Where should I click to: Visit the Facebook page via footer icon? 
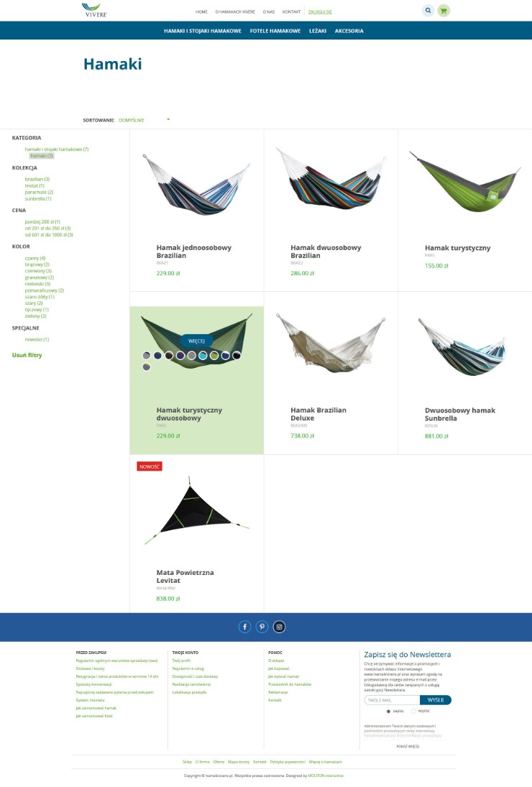(x=245, y=627)
